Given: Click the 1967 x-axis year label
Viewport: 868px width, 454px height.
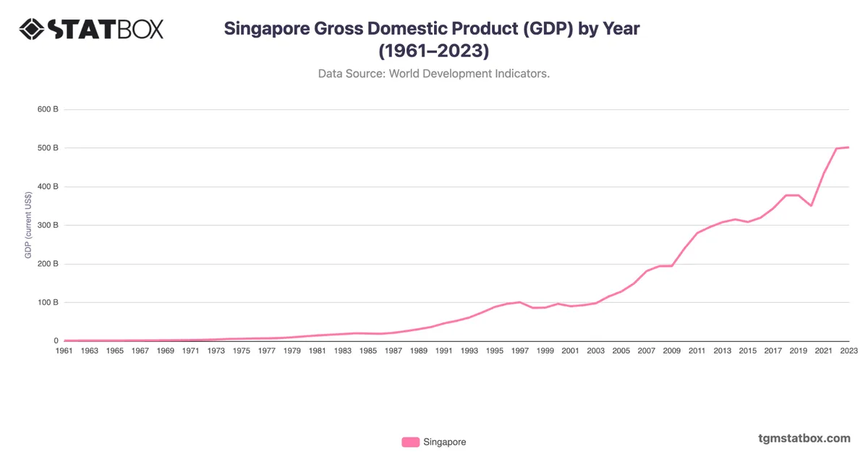Looking at the screenshot, I should [140, 351].
